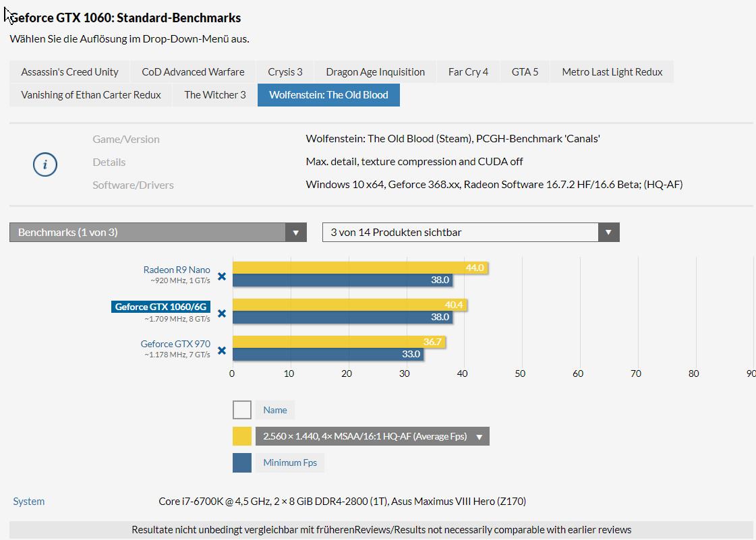Click the 'Max. detail, texture compression and CUDA off' text
The width and height of the screenshot is (756, 540).
pos(414,162)
